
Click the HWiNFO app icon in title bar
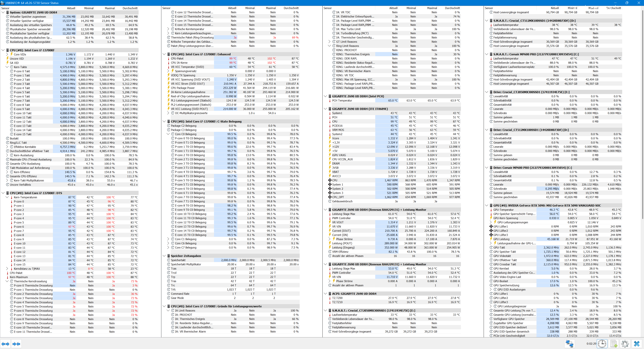click(x=3, y=3)
